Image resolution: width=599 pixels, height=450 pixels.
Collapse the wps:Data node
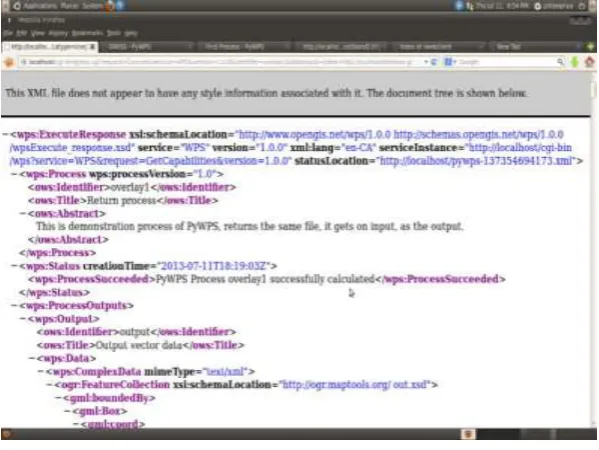click(32, 358)
